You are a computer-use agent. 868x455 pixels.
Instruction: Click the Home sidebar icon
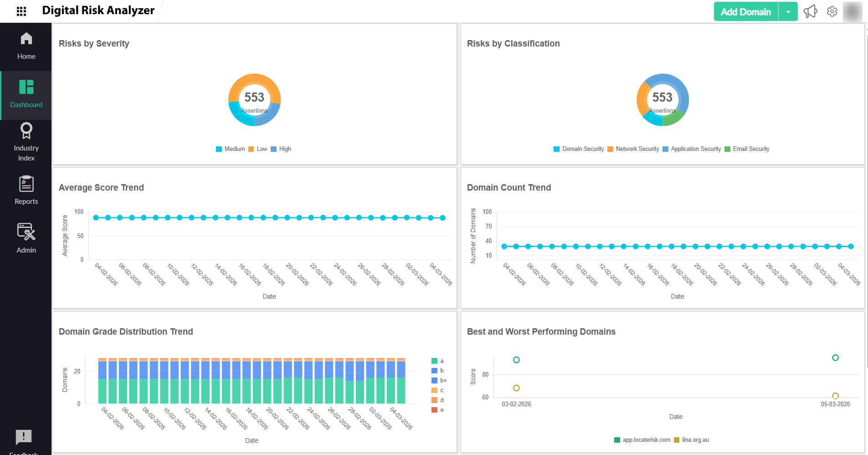click(x=26, y=39)
